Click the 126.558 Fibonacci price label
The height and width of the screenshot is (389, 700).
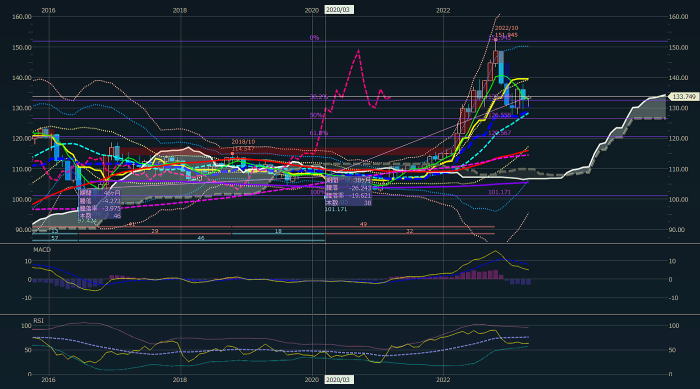tap(500, 116)
